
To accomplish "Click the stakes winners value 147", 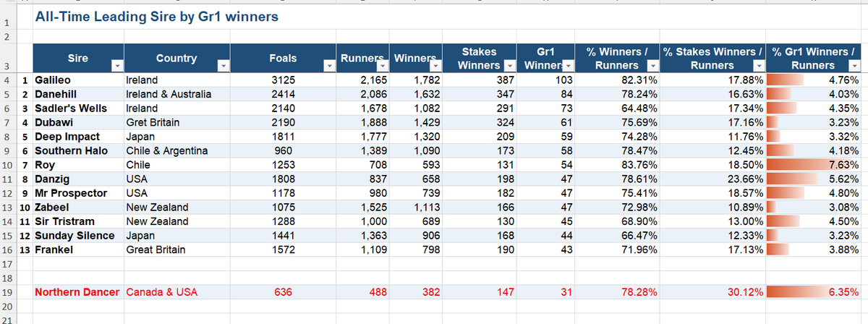I will pyautogui.click(x=481, y=293).
